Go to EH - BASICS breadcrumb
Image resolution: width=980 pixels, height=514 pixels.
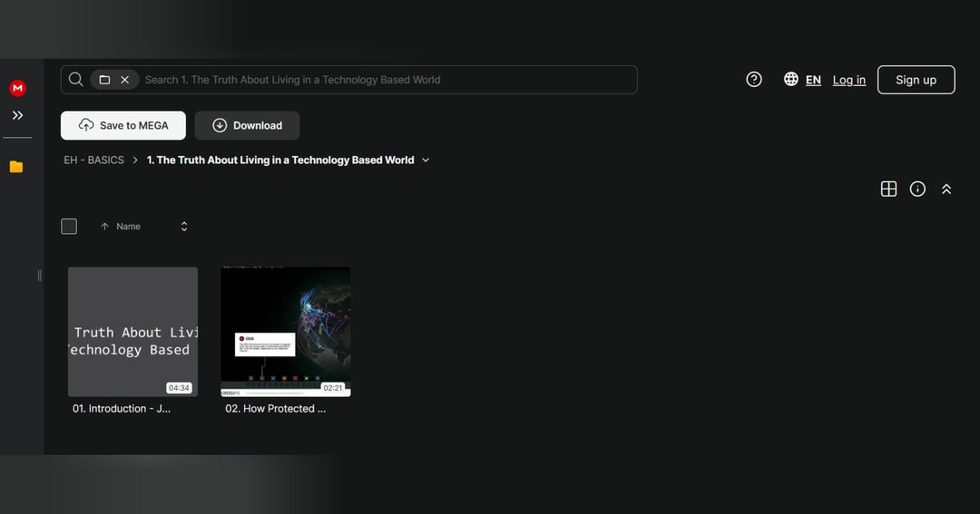(x=93, y=160)
